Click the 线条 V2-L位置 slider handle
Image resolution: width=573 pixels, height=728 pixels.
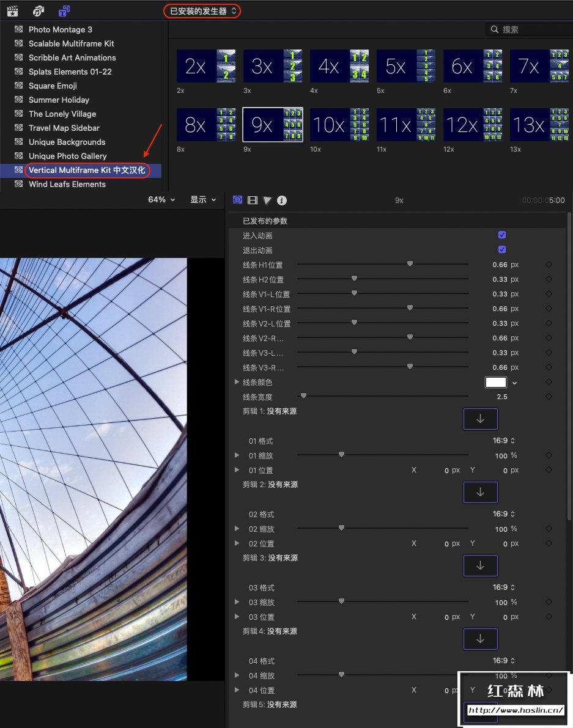354,322
